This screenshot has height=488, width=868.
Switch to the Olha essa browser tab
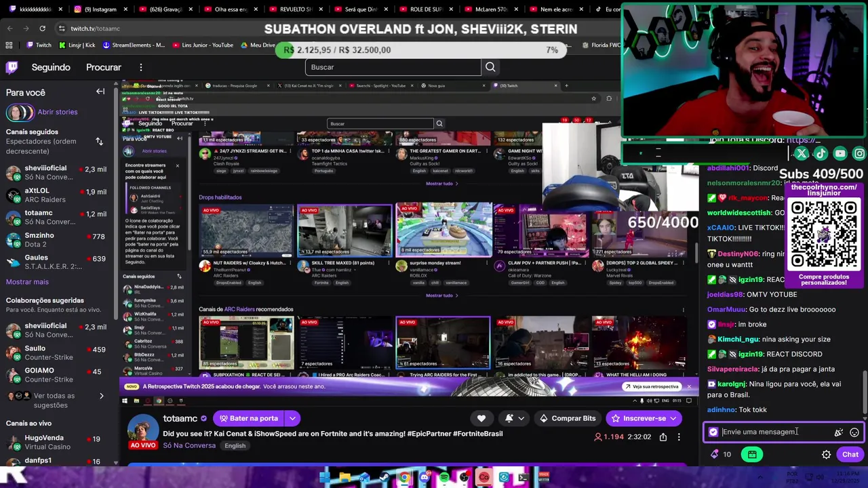point(231,9)
